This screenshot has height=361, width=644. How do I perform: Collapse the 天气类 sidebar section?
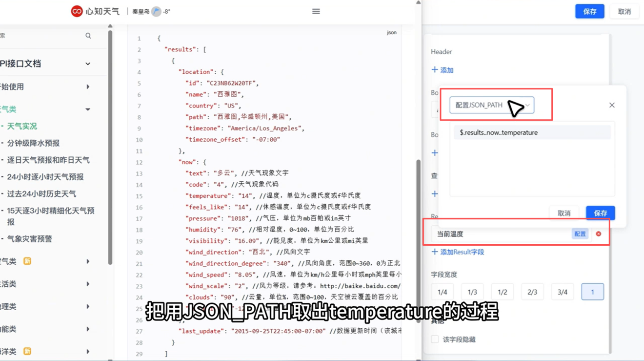click(x=88, y=109)
